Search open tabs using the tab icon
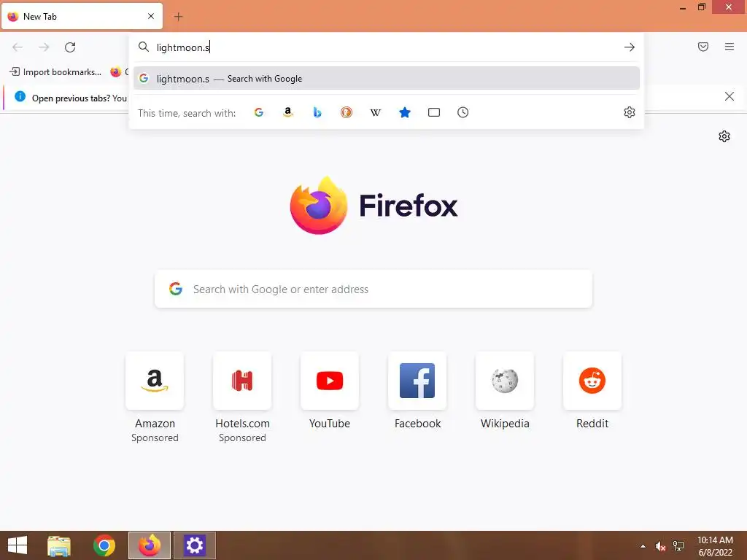Screen dimensions: 747x560 tap(433, 112)
